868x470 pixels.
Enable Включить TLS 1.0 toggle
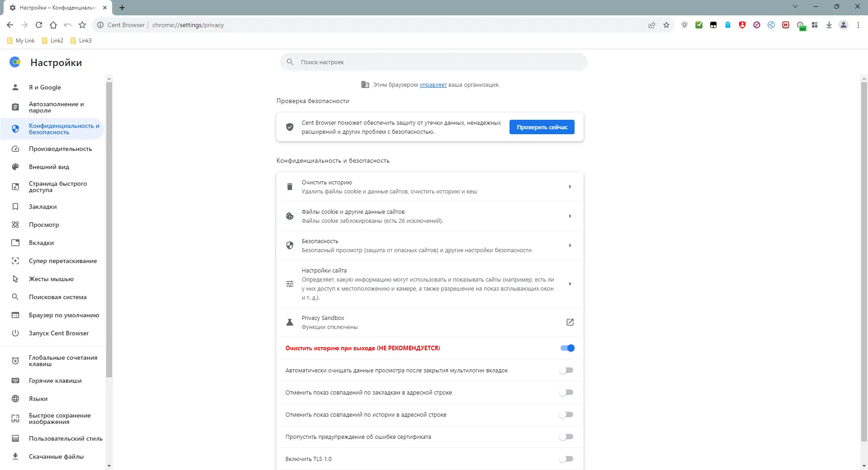click(566, 459)
